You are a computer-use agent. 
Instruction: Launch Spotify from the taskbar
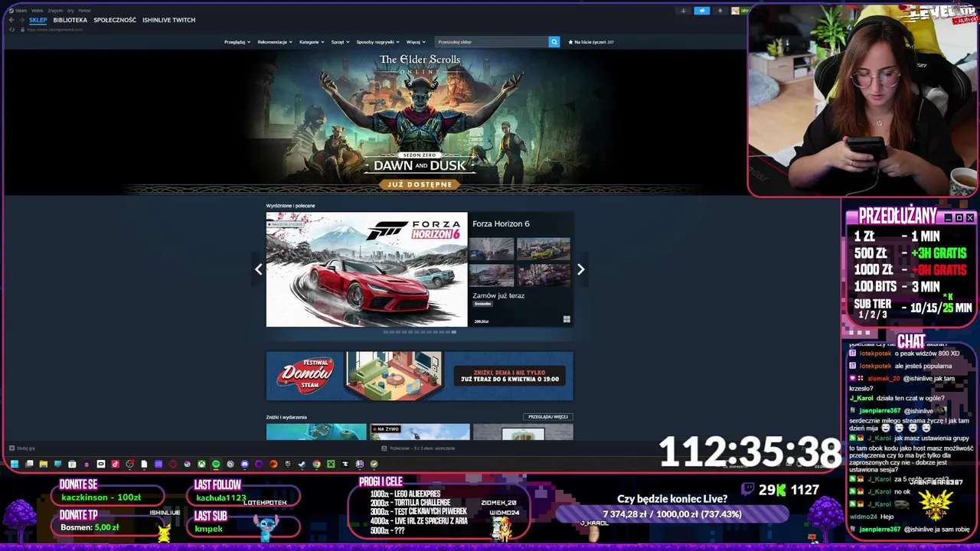(216, 464)
